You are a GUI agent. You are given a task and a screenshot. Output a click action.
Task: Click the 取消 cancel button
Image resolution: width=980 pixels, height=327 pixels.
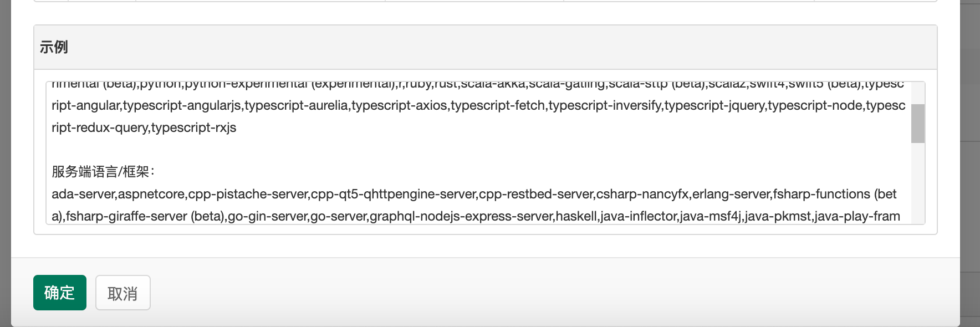[123, 293]
